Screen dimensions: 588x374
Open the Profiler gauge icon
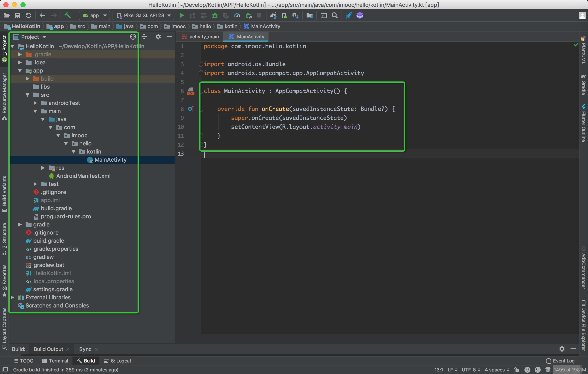coord(237,16)
